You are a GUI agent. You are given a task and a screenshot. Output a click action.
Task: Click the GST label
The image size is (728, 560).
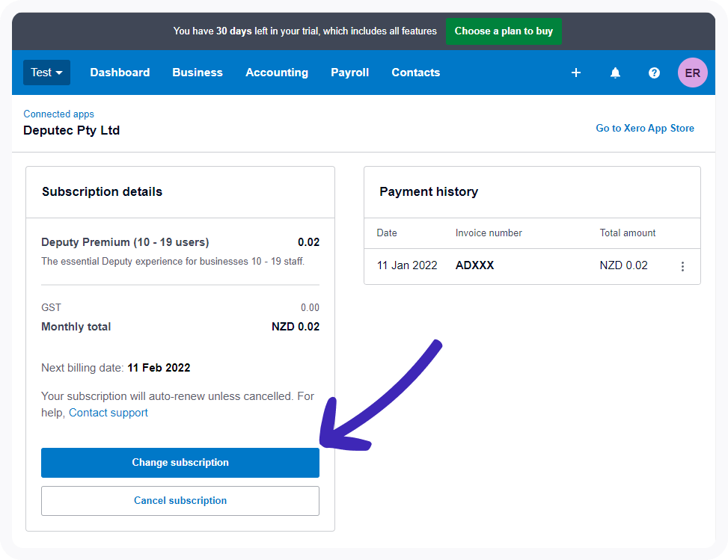pyautogui.click(x=51, y=307)
